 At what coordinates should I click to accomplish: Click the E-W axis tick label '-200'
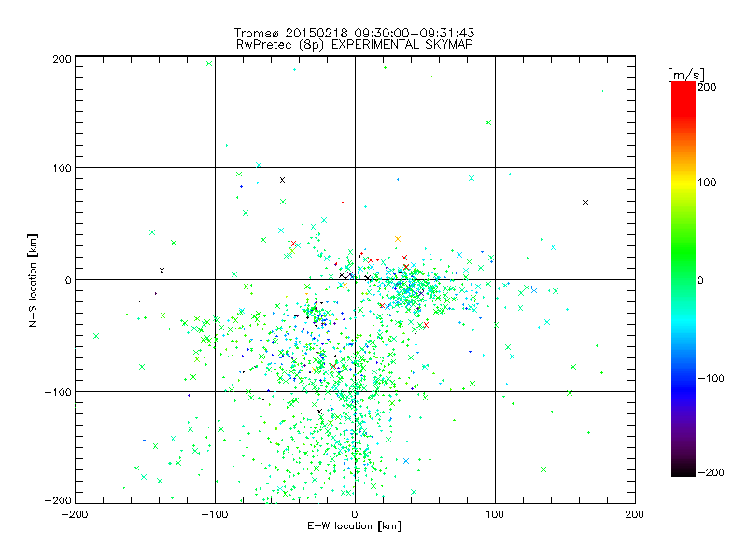(75, 514)
